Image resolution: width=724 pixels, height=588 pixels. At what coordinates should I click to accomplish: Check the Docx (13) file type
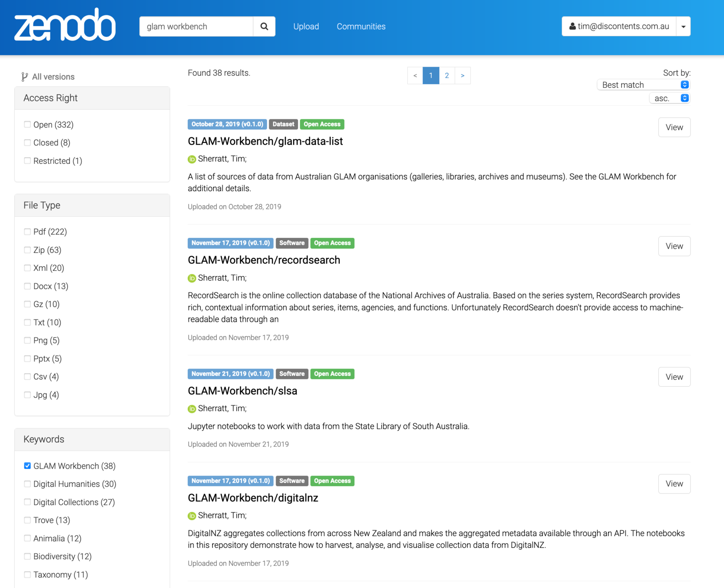point(27,286)
